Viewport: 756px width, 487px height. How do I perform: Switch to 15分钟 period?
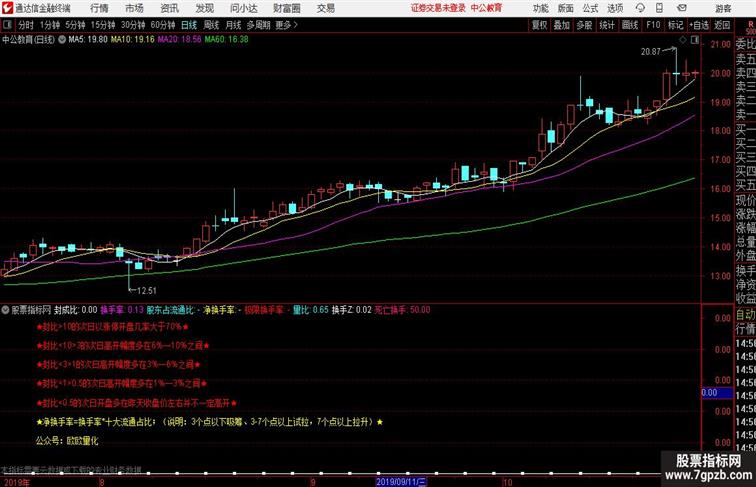pyautogui.click(x=103, y=25)
